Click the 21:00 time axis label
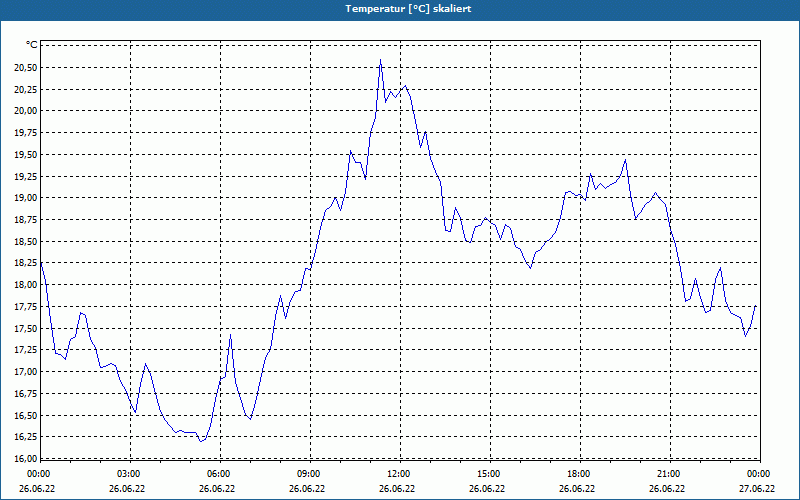 [667, 474]
